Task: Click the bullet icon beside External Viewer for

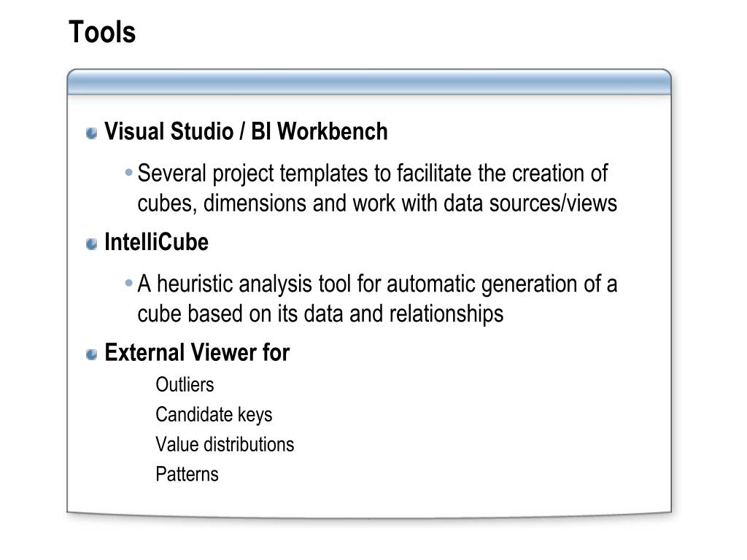Action: click(91, 354)
